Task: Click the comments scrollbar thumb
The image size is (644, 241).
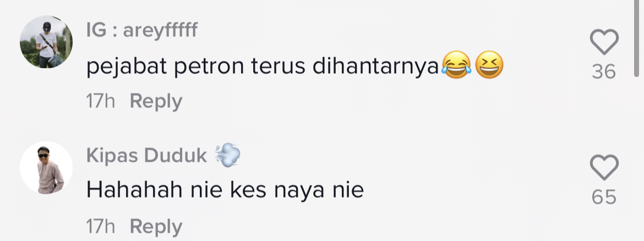Action: coord(637,38)
